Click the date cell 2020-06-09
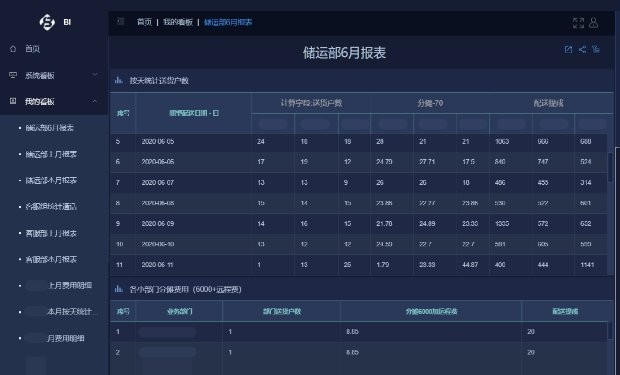 click(x=158, y=223)
